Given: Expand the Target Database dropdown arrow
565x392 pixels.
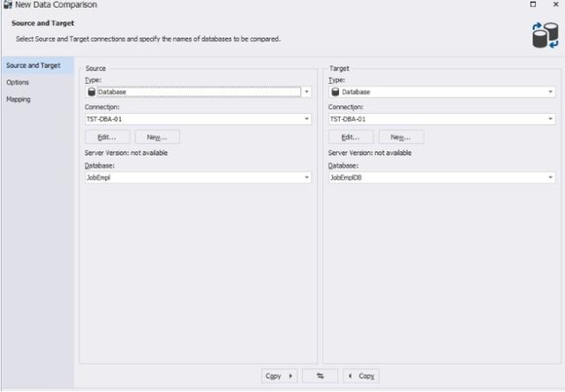Looking at the screenshot, I should click(550, 177).
